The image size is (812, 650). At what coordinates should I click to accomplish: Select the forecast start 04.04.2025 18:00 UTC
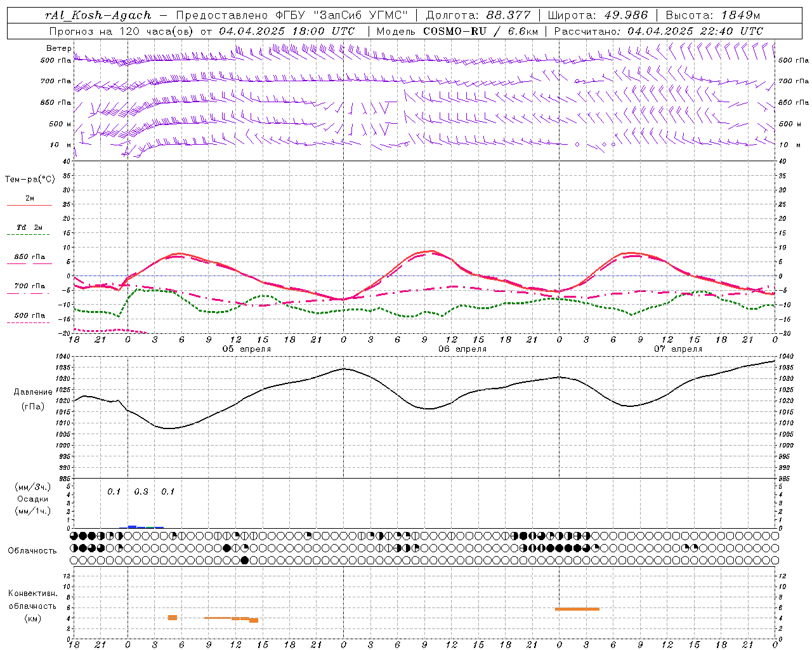[286, 31]
